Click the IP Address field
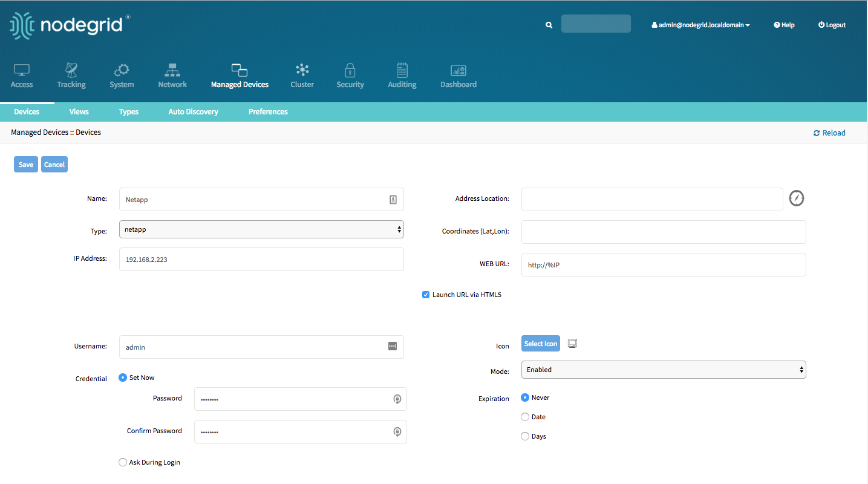Image resolution: width=868 pixels, height=484 pixels. 261,259
